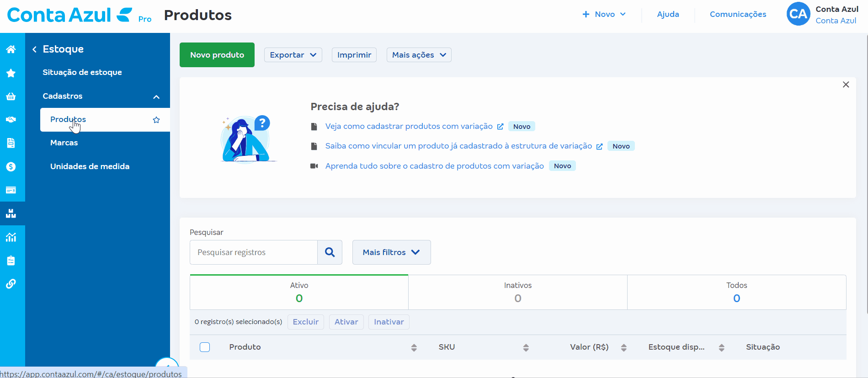Open Unidades de medida in sidebar
Screen dimensions: 868x378
[x=90, y=166]
